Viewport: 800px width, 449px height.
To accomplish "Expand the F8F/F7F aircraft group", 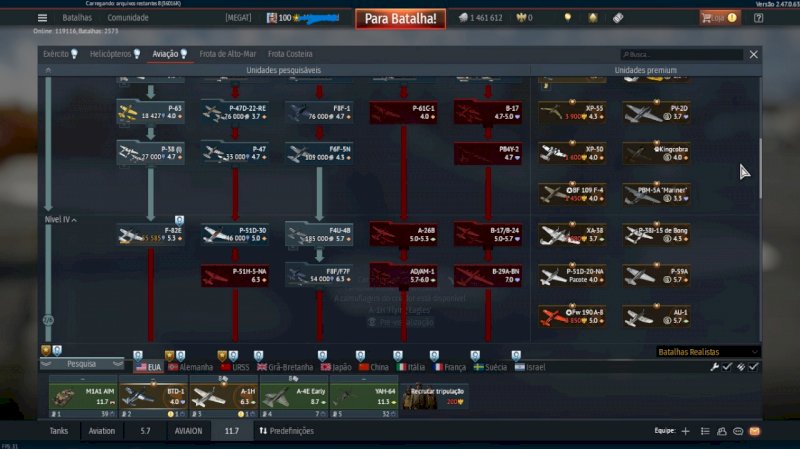I will [319, 276].
